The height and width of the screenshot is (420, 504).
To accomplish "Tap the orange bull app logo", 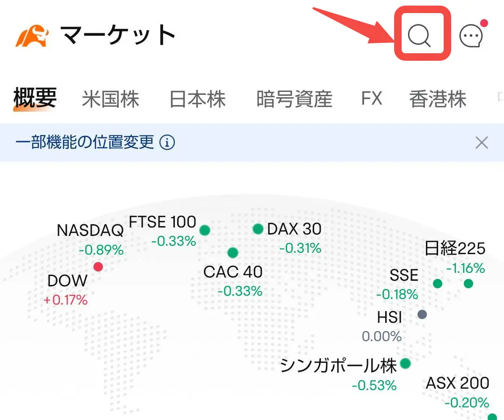I will point(32,36).
